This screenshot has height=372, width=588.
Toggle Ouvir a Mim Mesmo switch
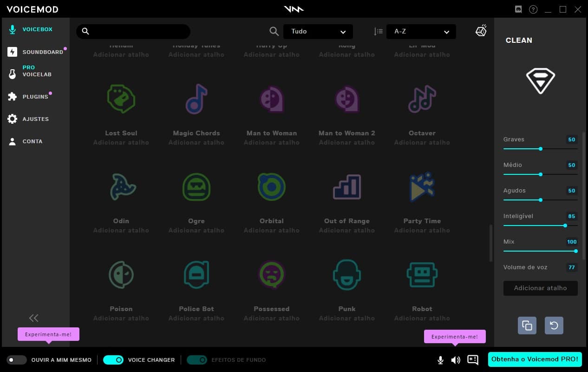[x=17, y=360]
